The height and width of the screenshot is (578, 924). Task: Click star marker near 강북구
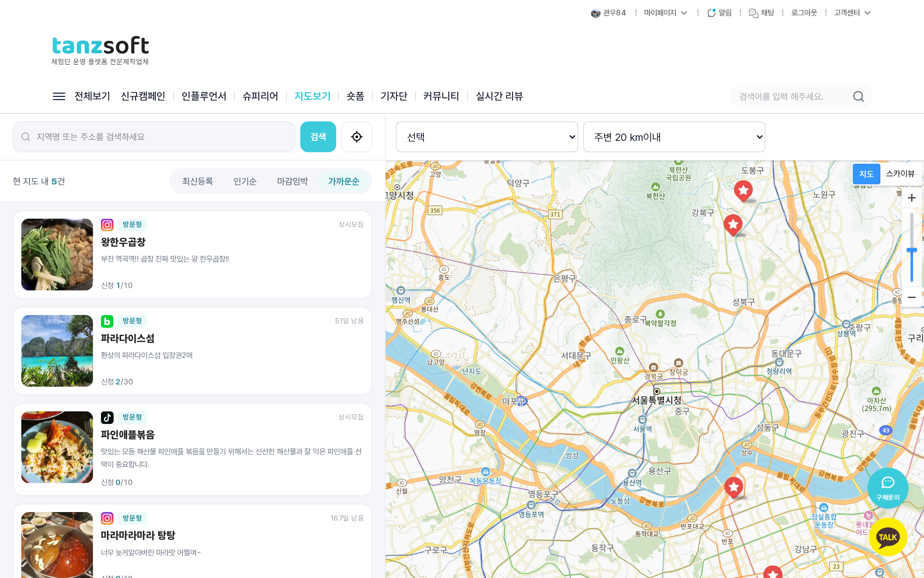coord(733,225)
